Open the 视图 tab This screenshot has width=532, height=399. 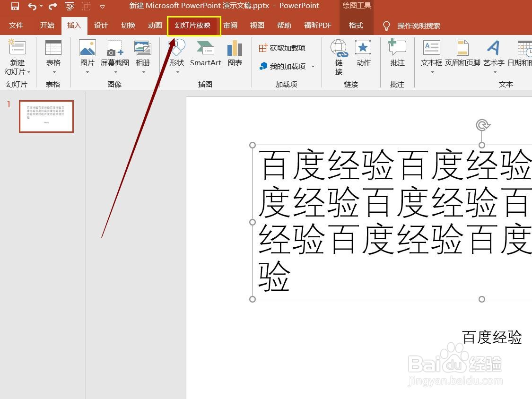(x=257, y=26)
